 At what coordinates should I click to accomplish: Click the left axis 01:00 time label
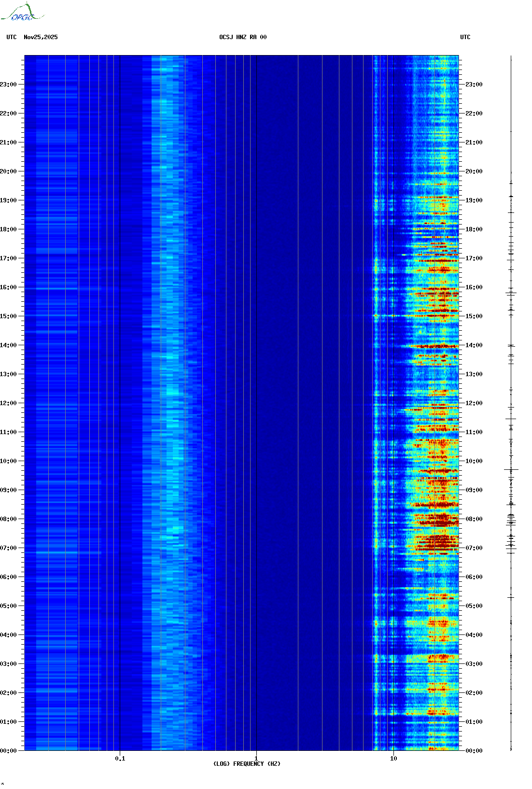8,722
